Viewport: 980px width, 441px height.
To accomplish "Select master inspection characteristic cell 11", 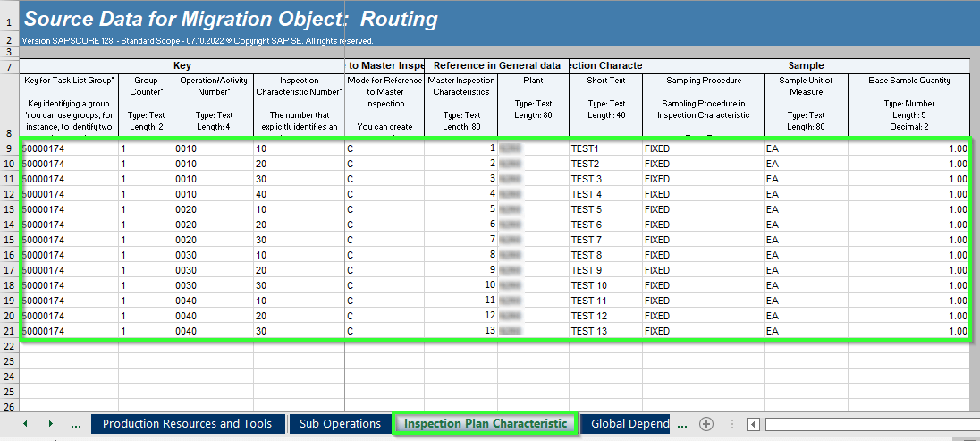I will pos(461,301).
